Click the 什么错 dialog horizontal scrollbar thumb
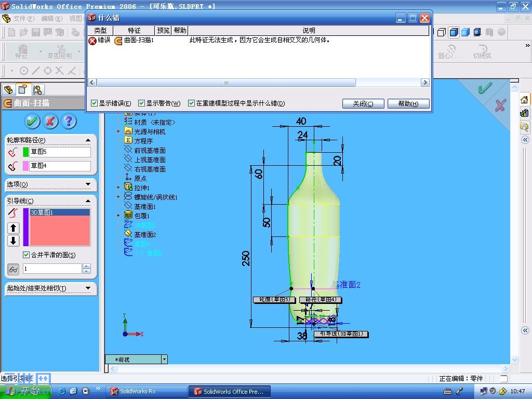This screenshot has width=532, height=399. tap(227, 83)
